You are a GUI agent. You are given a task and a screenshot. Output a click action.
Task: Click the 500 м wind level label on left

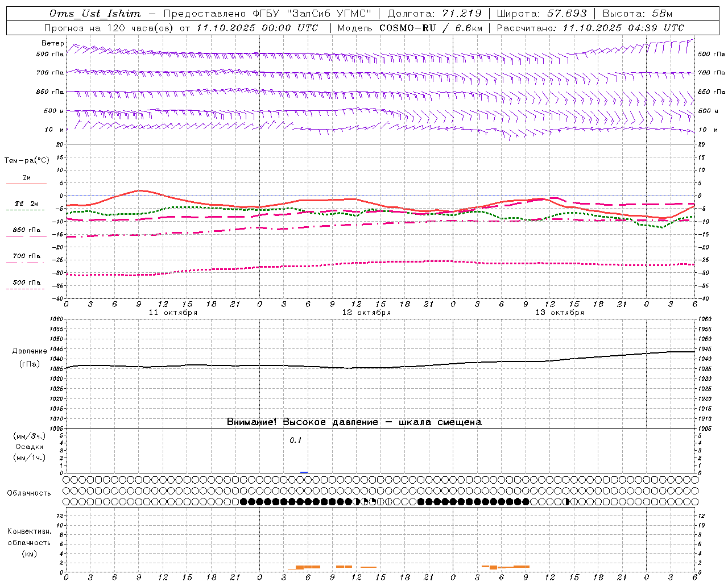click(x=54, y=111)
